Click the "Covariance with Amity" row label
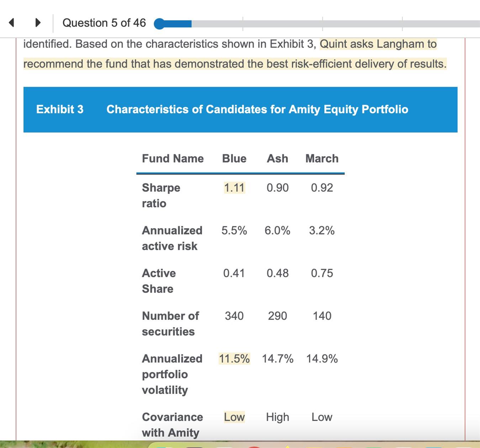The width and height of the screenshot is (480, 448). (172, 425)
